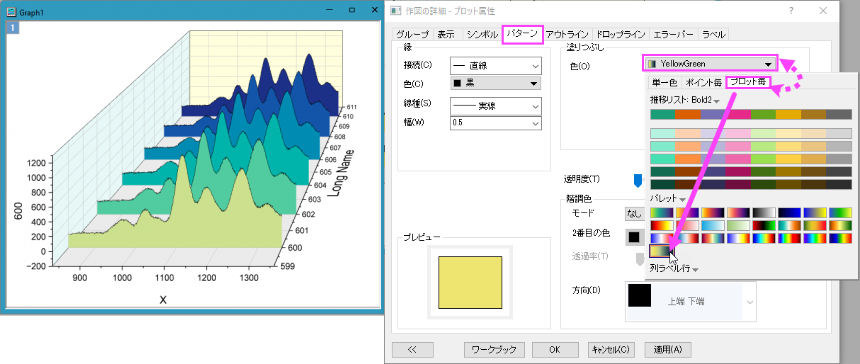Switch to the シンボル tab
The image size is (860, 364).
482,35
